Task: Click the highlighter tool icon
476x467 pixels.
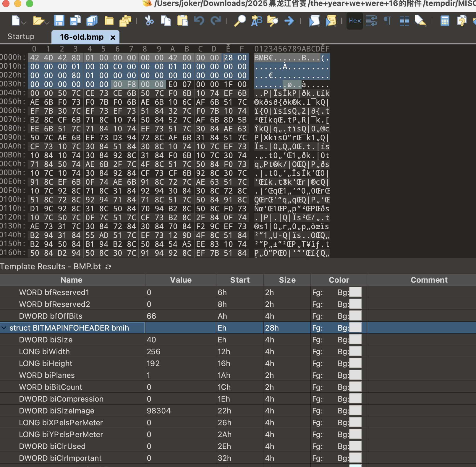Action: click(420, 21)
